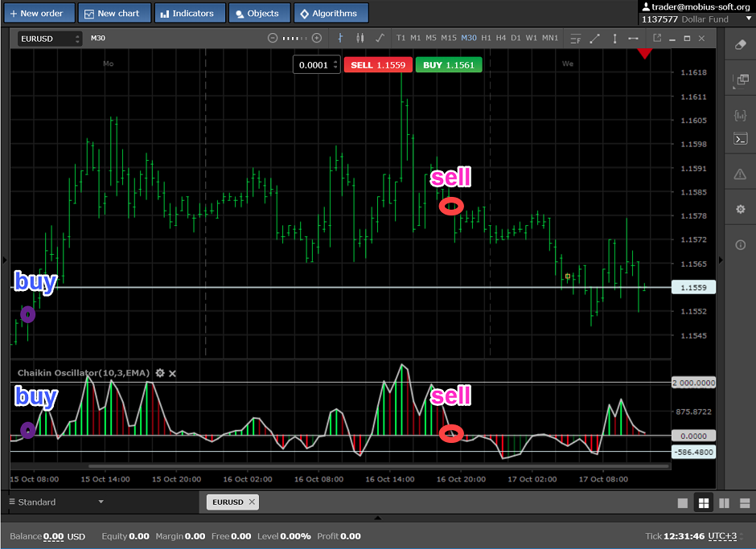Click the New order button

click(39, 13)
